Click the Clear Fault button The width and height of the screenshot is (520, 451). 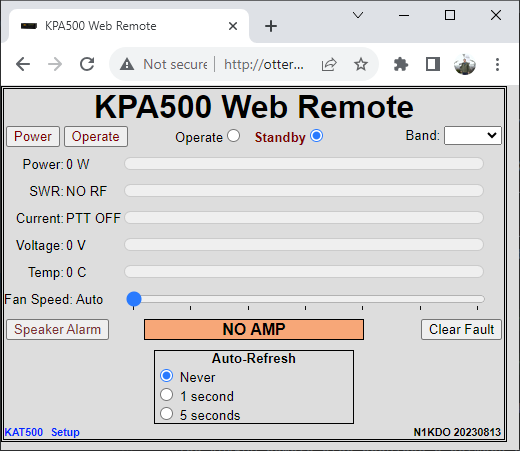(461, 329)
